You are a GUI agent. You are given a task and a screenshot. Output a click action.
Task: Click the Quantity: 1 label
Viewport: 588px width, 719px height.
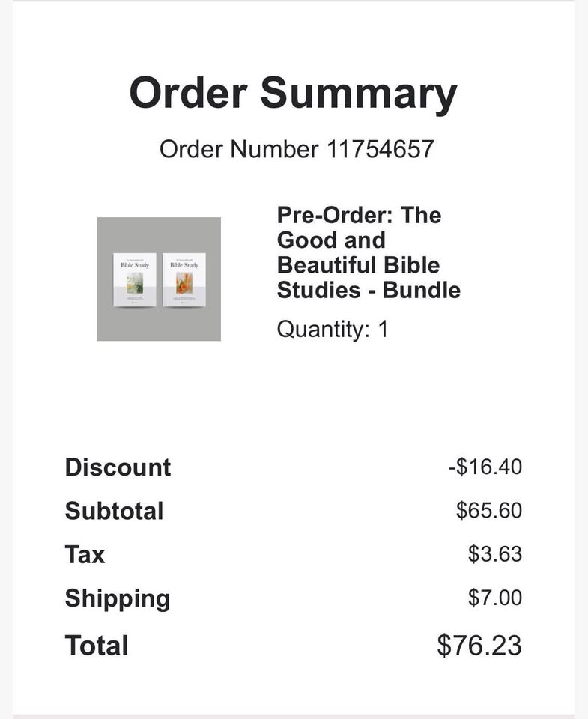tap(333, 330)
